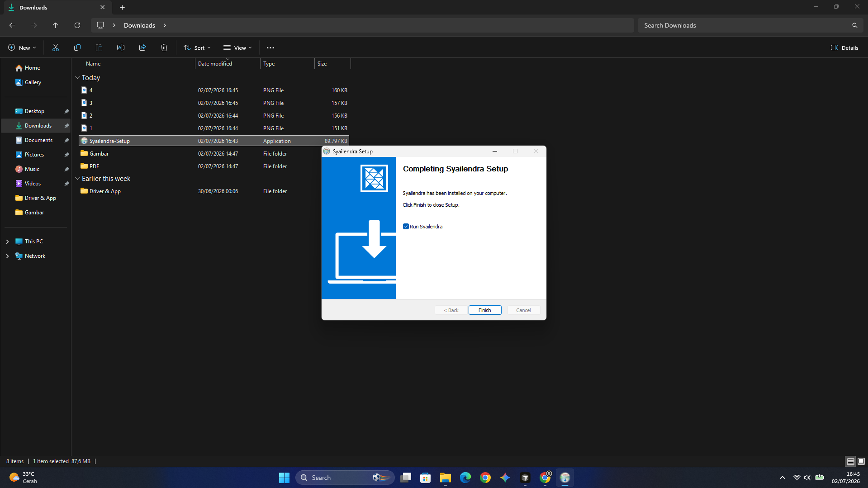Click the Refresh icon in navigation bar

coord(77,25)
